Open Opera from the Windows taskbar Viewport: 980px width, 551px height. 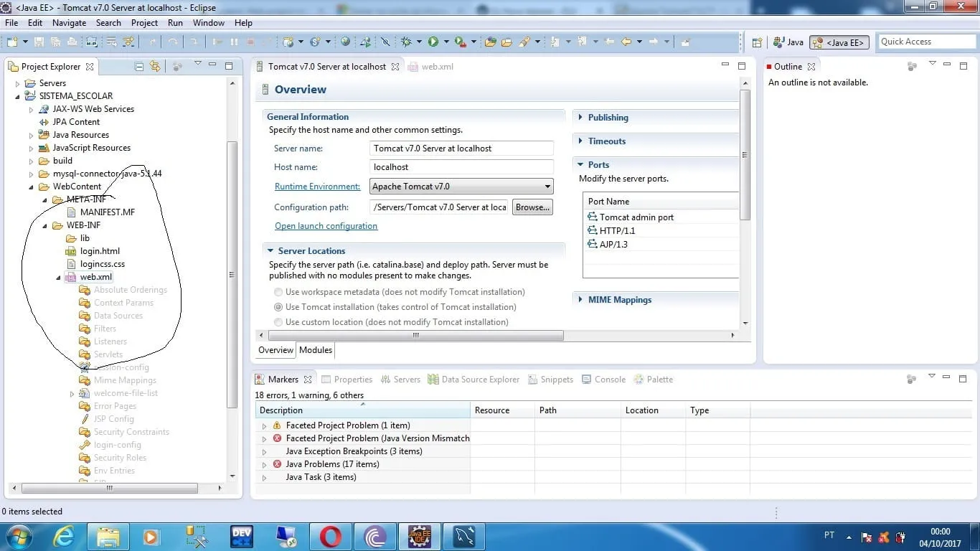coord(331,536)
